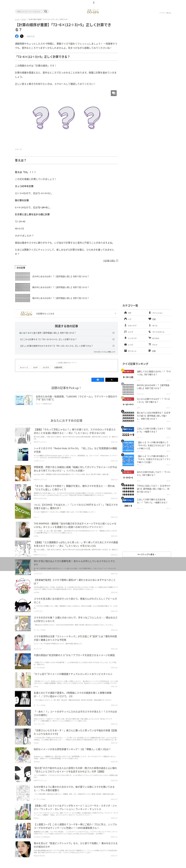Click the インテリア chair icon
186x868 pixels.
(126, 338)
